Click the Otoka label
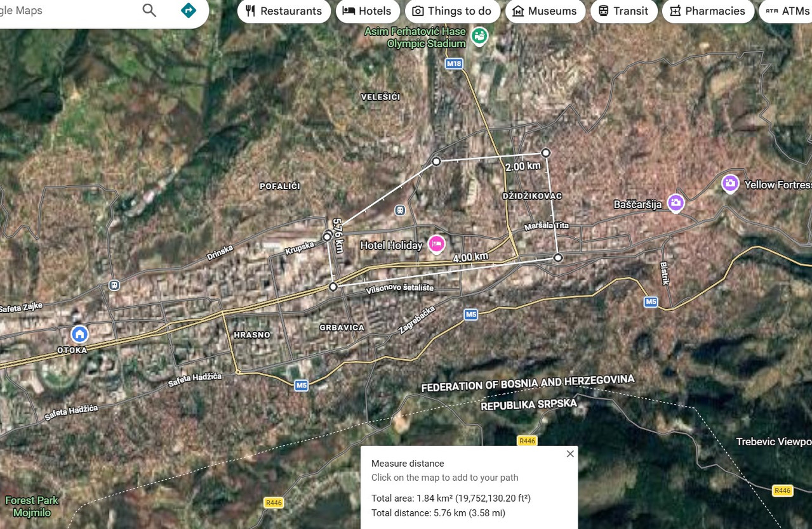The width and height of the screenshot is (812, 529). (x=72, y=349)
